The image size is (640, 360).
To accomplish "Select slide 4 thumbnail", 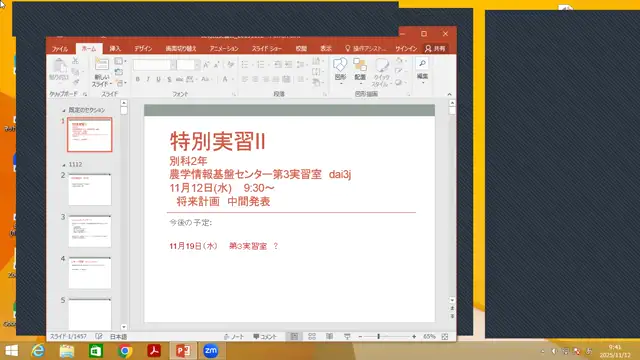I will click(90, 273).
